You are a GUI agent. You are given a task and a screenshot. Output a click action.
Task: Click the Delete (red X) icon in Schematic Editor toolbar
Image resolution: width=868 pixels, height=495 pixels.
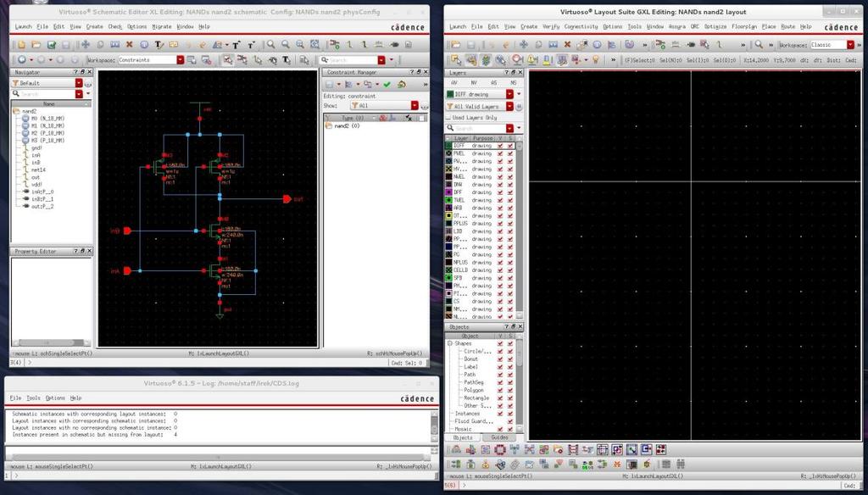(130, 44)
